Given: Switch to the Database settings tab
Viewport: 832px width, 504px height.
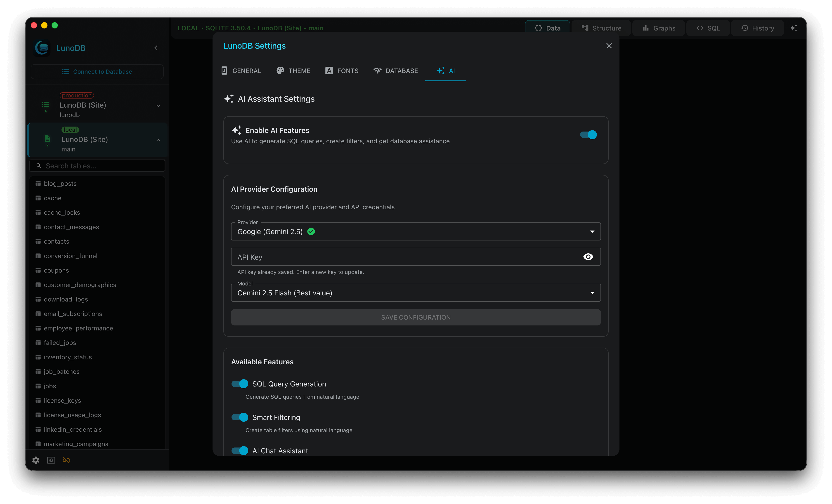Looking at the screenshot, I should click(x=396, y=71).
